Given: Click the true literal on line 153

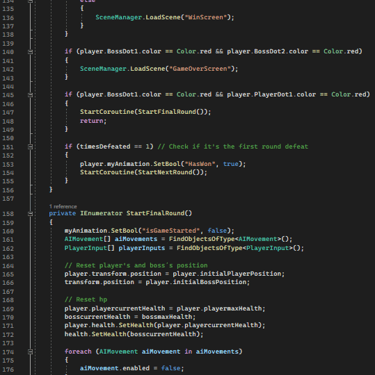Looking at the screenshot, I should (x=231, y=164).
